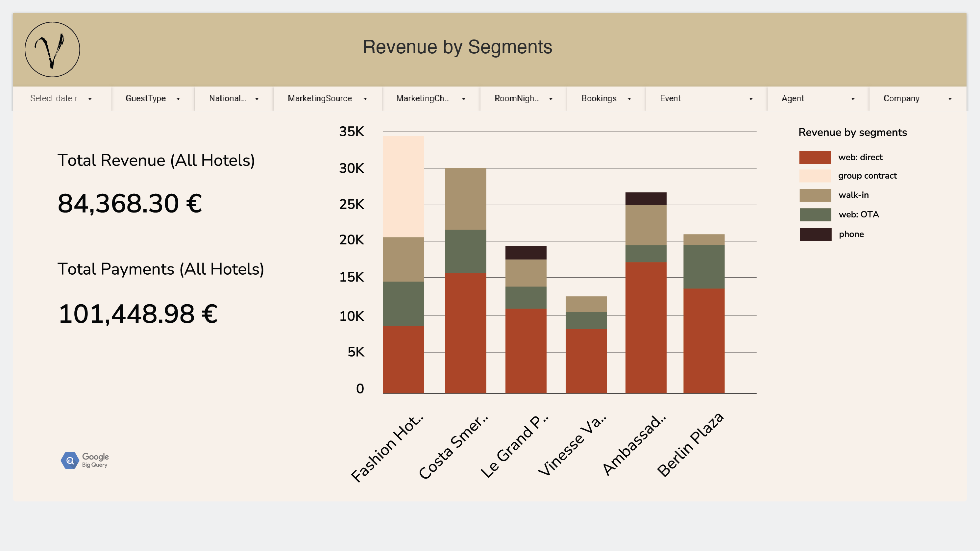Click the Google BigQuery logo
The image size is (980, 551).
[x=85, y=460]
